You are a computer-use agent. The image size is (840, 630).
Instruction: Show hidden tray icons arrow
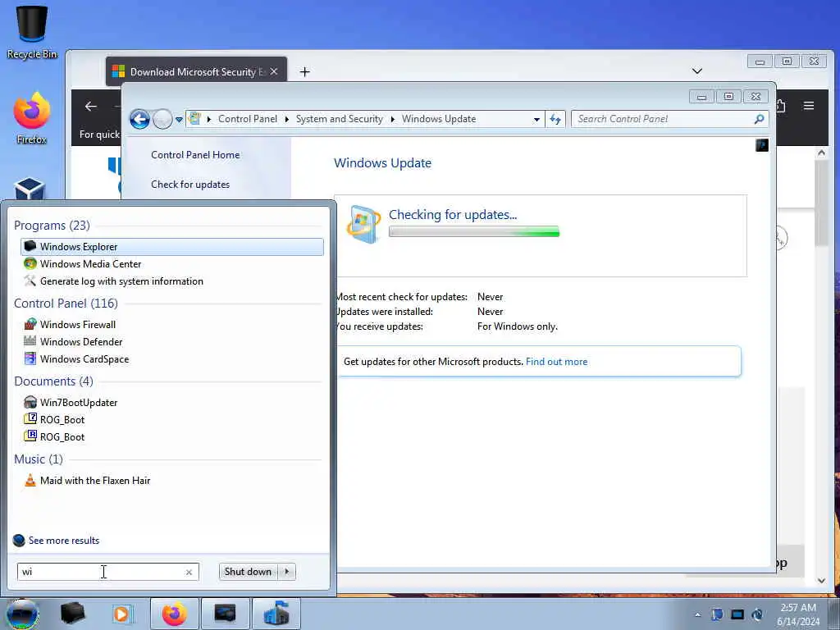pos(697,614)
